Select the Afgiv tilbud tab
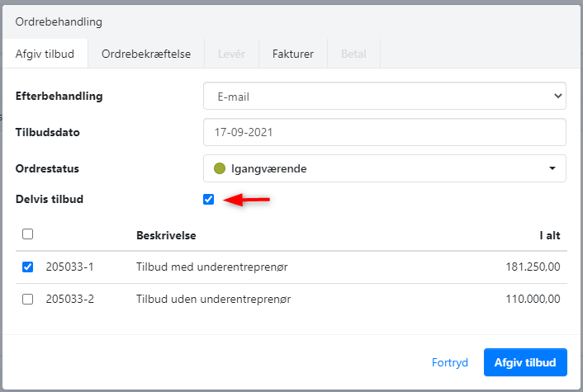583x392 pixels. [x=45, y=54]
